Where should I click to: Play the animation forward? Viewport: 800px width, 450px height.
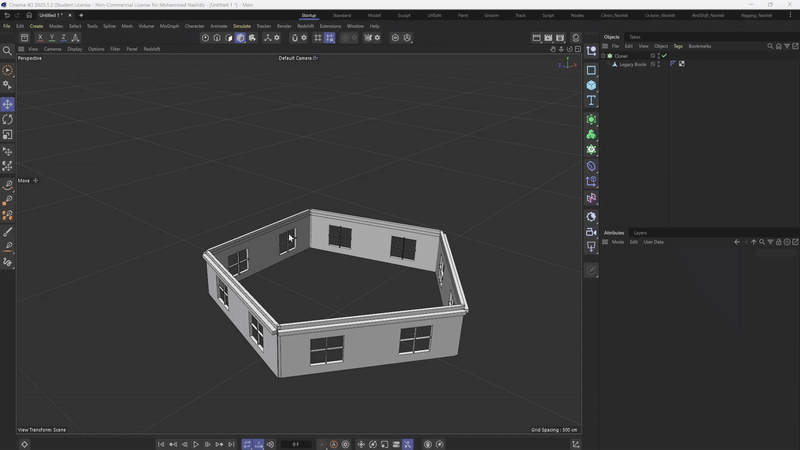(196, 444)
